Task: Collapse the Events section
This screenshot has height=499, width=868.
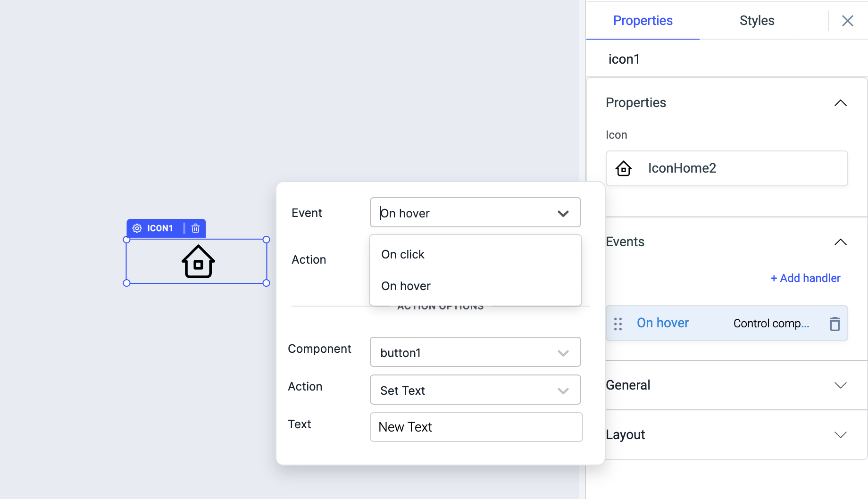Action: pos(840,242)
